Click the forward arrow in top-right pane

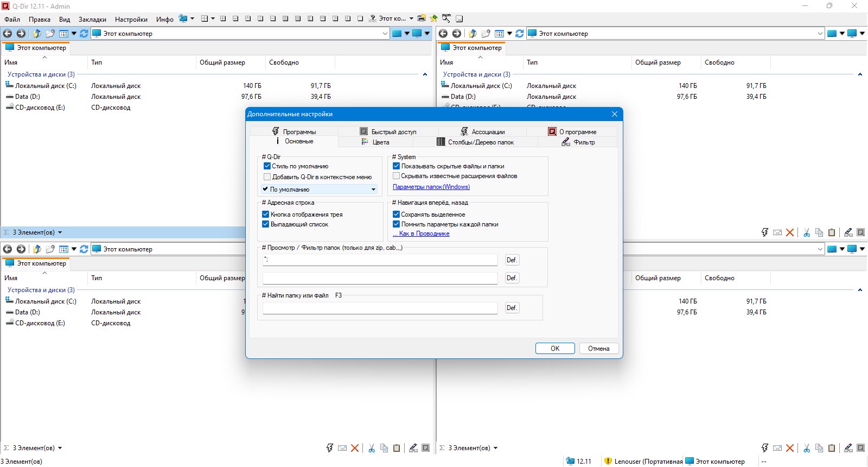[457, 33]
